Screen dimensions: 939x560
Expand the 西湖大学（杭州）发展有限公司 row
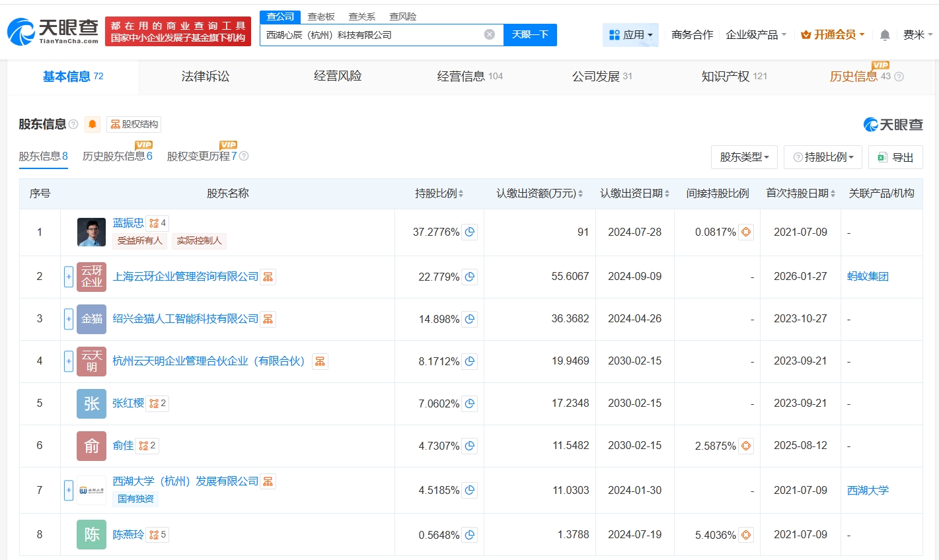(69, 490)
